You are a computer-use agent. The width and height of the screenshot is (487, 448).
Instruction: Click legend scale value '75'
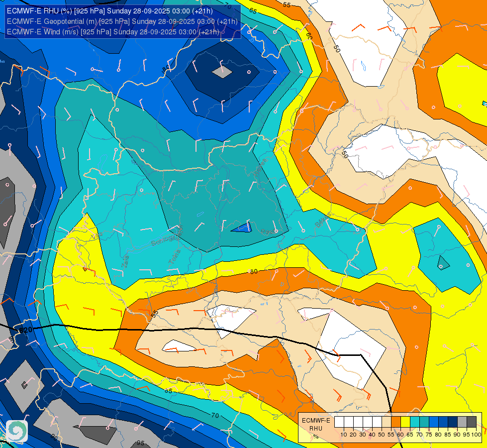(429, 435)
